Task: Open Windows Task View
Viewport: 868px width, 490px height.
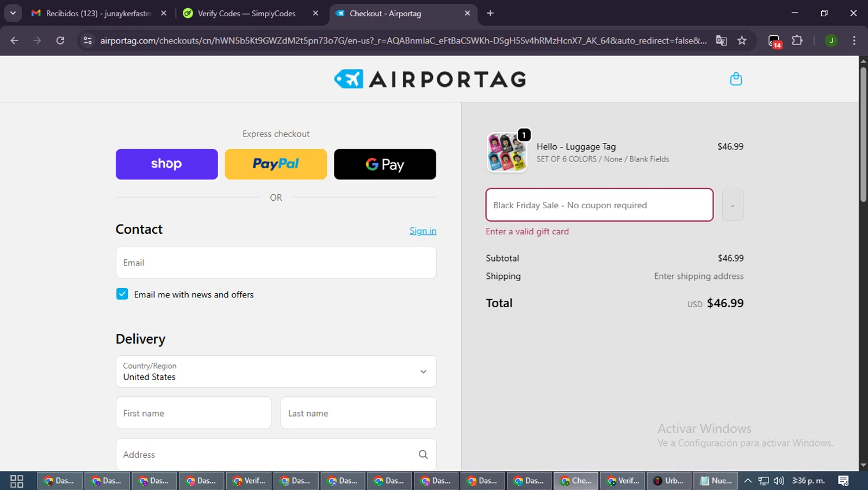Action: (17, 481)
